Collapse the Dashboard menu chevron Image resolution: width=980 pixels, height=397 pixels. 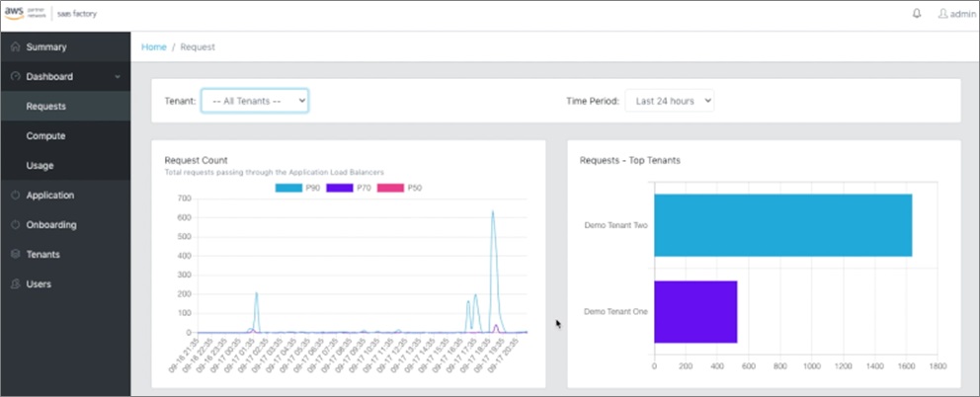118,77
